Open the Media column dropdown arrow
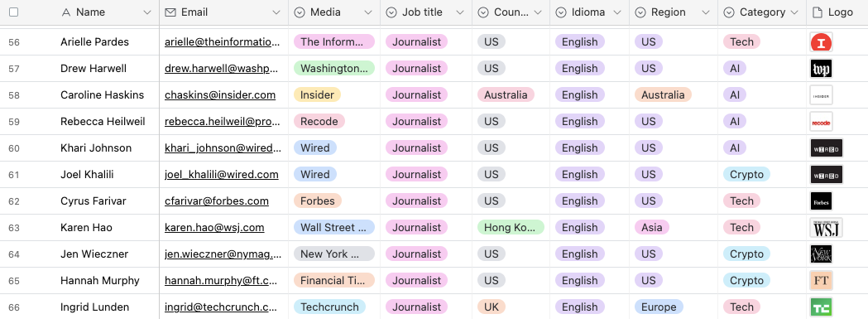This screenshot has width=868, height=319. (x=368, y=12)
